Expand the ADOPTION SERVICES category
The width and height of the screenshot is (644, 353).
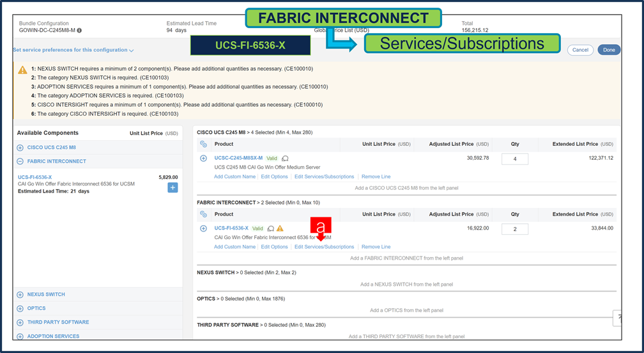pyautogui.click(x=20, y=336)
